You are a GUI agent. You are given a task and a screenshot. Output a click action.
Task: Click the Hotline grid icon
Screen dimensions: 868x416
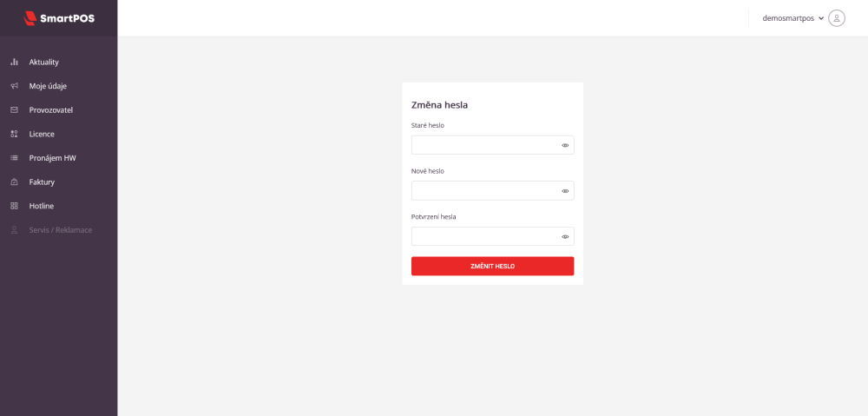pos(14,206)
